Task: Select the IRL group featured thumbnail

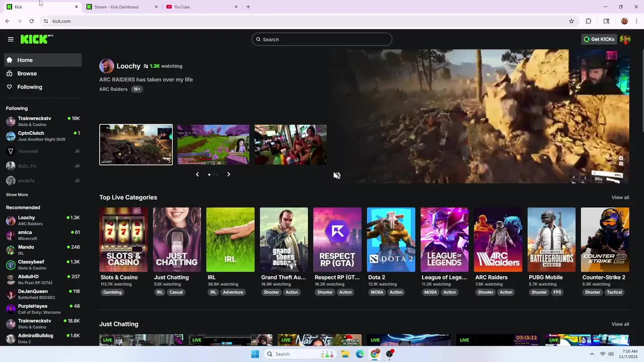Action: (x=290, y=145)
